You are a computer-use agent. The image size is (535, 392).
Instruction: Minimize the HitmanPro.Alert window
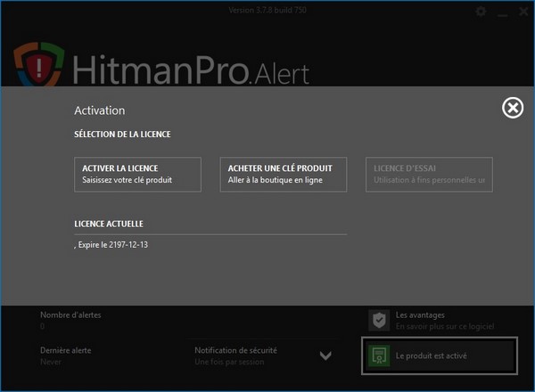[x=502, y=13]
